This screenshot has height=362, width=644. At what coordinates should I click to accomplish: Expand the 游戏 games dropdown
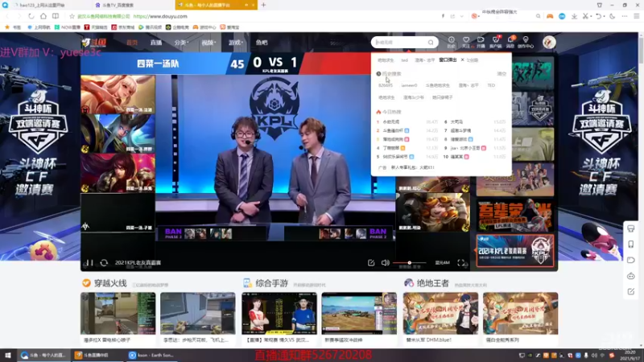point(235,43)
